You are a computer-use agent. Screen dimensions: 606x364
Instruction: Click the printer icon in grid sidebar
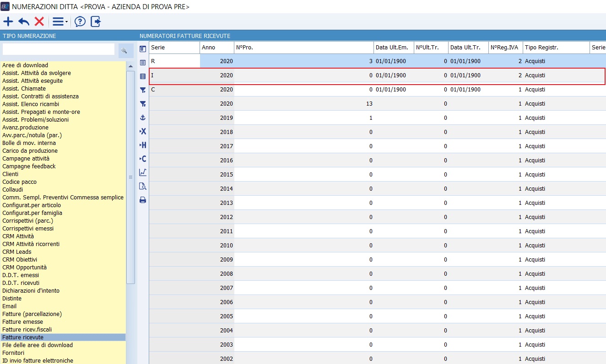tap(143, 200)
